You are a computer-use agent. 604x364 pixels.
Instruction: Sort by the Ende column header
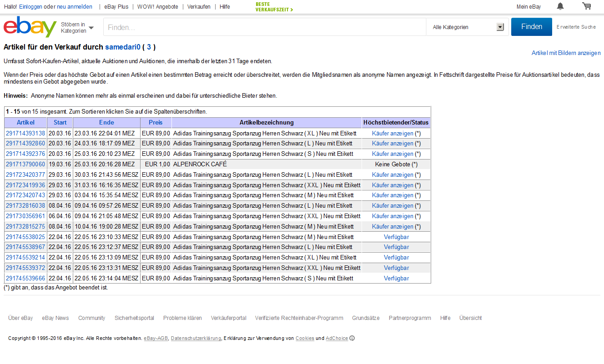point(106,122)
